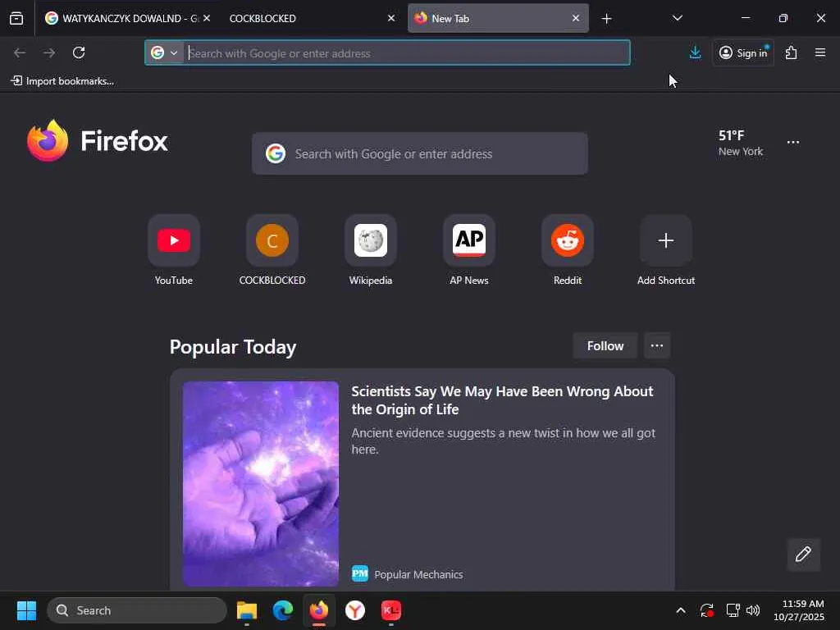This screenshot has height=630, width=840.
Task: Open the Firefox hamburger menu
Action: tap(820, 52)
